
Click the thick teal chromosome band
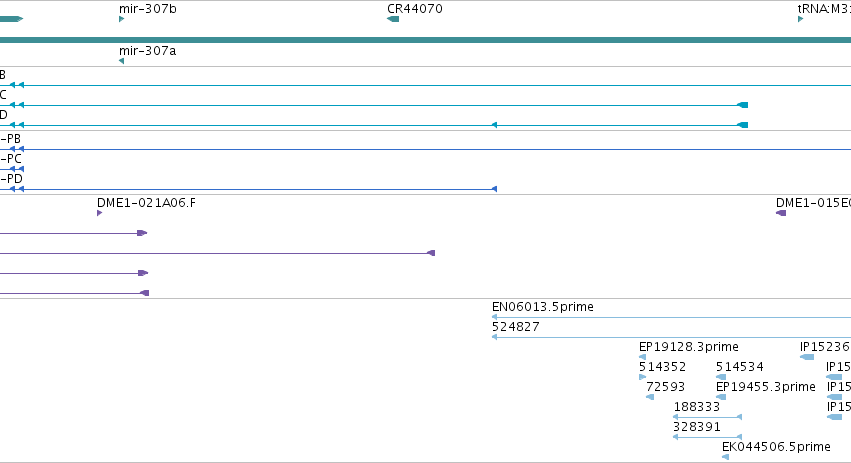tap(426, 40)
